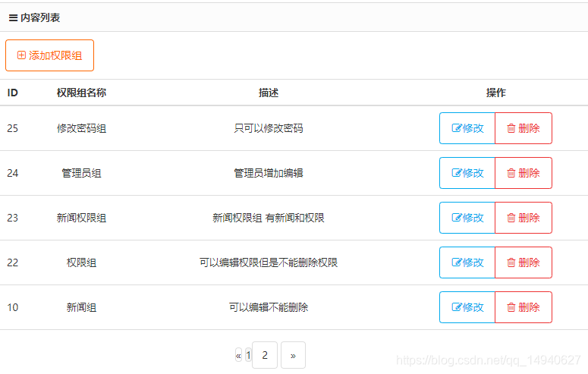The width and height of the screenshot is (588, 374).
Task: Click the 添加权限组 button
Action: (x=49, y=55)
